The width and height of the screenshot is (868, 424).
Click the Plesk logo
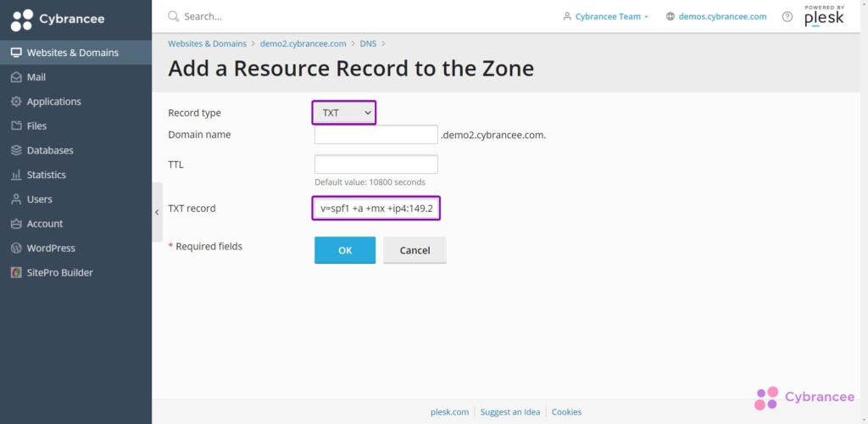coord(824,16)
